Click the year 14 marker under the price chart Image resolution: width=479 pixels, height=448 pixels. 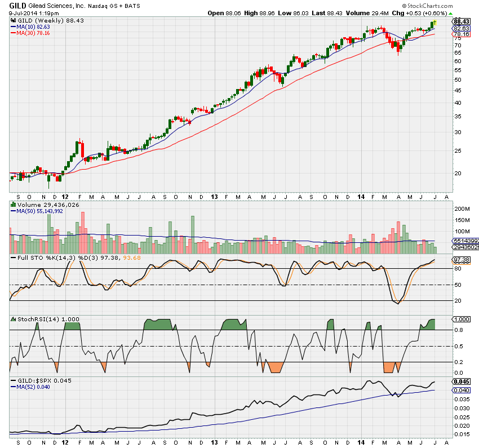(x=361, y=197)
